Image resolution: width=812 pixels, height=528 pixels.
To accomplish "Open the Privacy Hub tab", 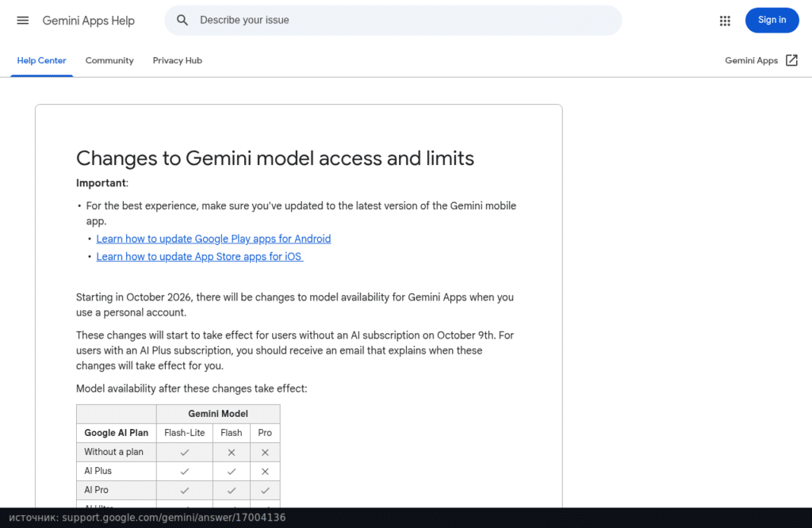I will pyautogui.click(x=177, y=60).
